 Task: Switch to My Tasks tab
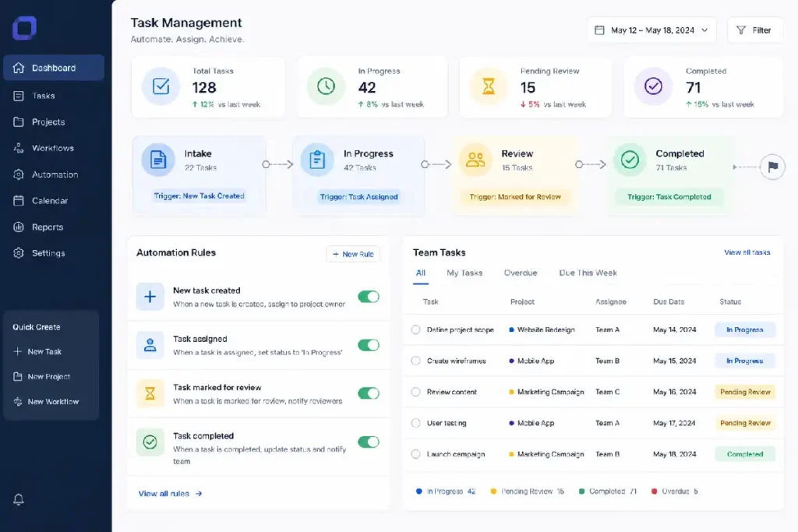pos(464,273)
